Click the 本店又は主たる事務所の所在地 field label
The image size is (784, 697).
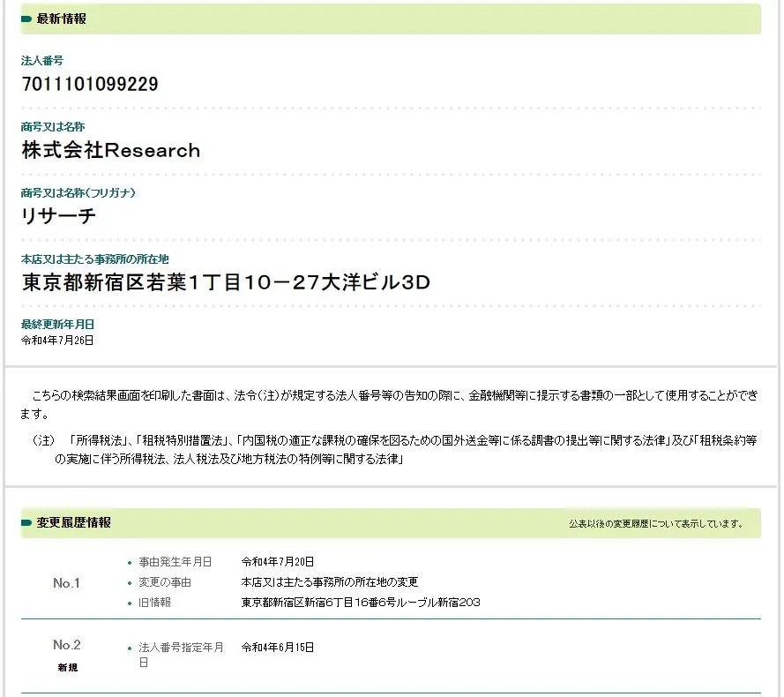click(x=95, y=259)
